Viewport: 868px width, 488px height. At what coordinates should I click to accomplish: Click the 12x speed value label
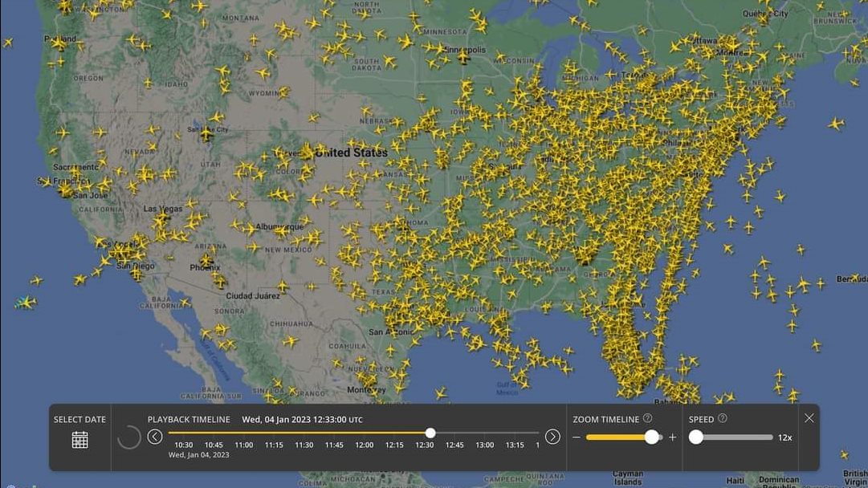(x=784, y=437)
